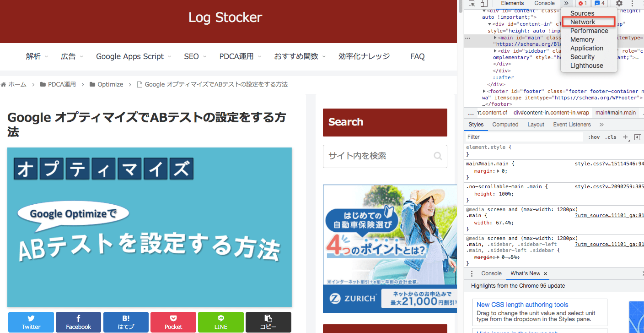This screenshot has width=644, height=333.
Task: Expand the main id="main" node
Action: pyautogui.click(x=495, y=38)
